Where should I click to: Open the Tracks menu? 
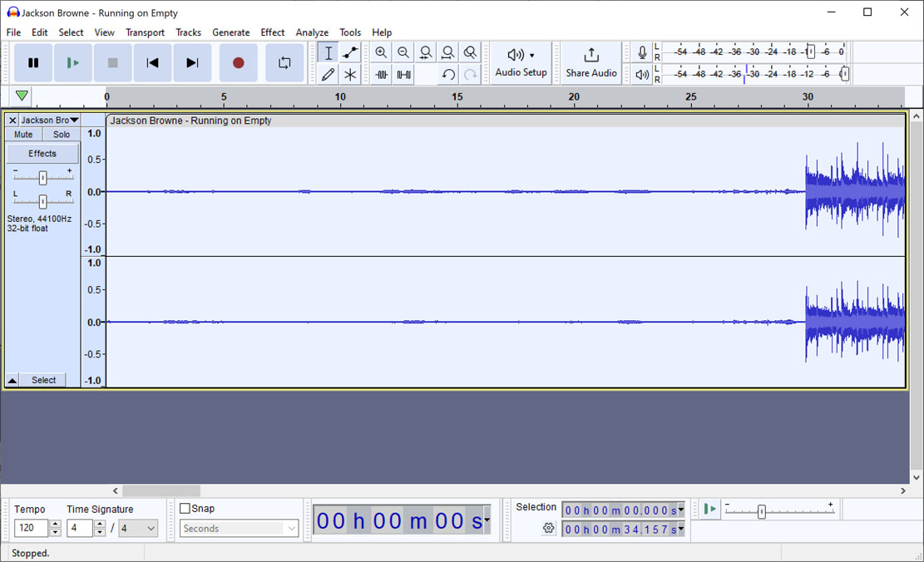pyautogui.click(x=188, y=32)
